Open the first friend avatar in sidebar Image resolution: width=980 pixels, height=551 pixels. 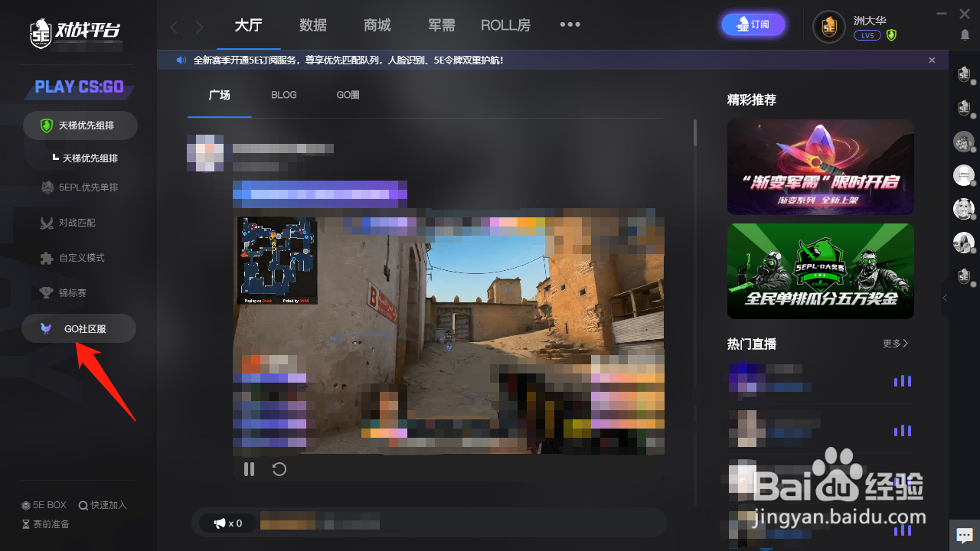pyautogui.click(x=964, y=74)
